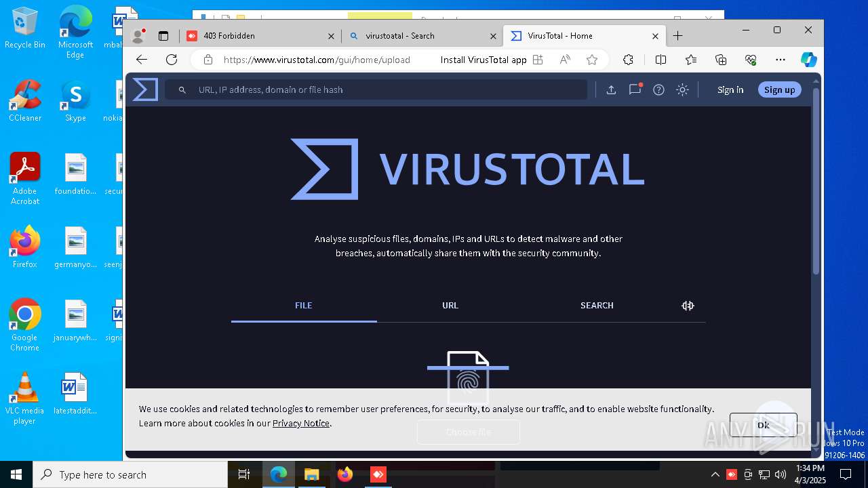Open the help question mark icon
The image size is (868, 488).
tap(658, 89)
